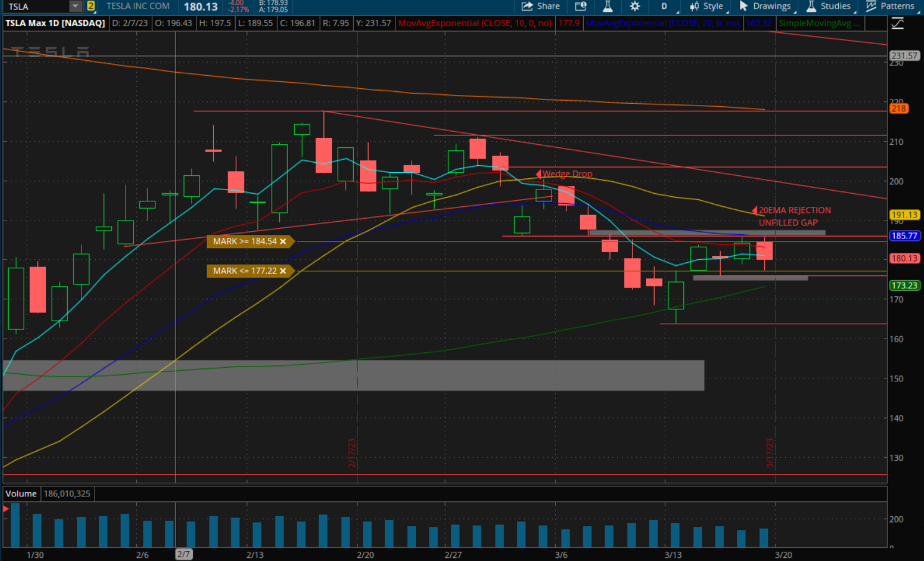This screenshot has width=924, height=561.
Task: Click the volume value 186,010,325
Action: tap(67, 494)
